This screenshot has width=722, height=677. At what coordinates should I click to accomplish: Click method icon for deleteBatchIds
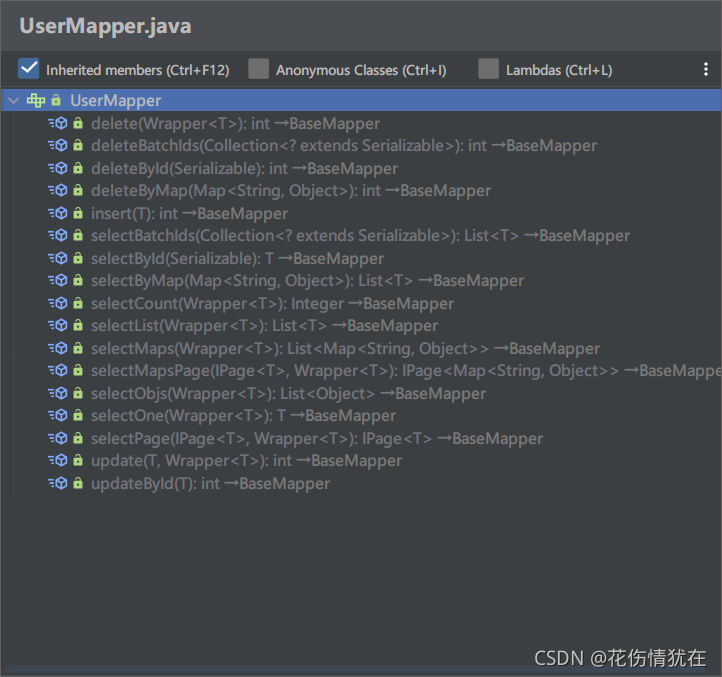[x=58, y=146]
